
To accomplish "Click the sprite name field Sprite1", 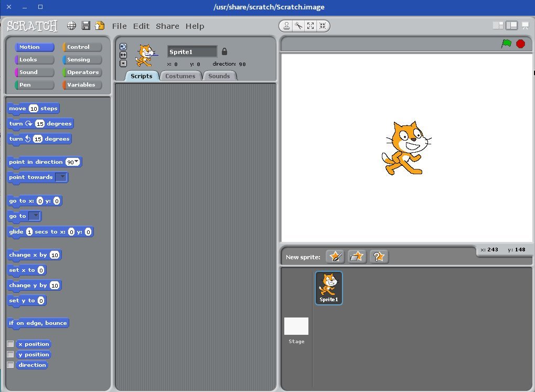I will click(192, 51).
